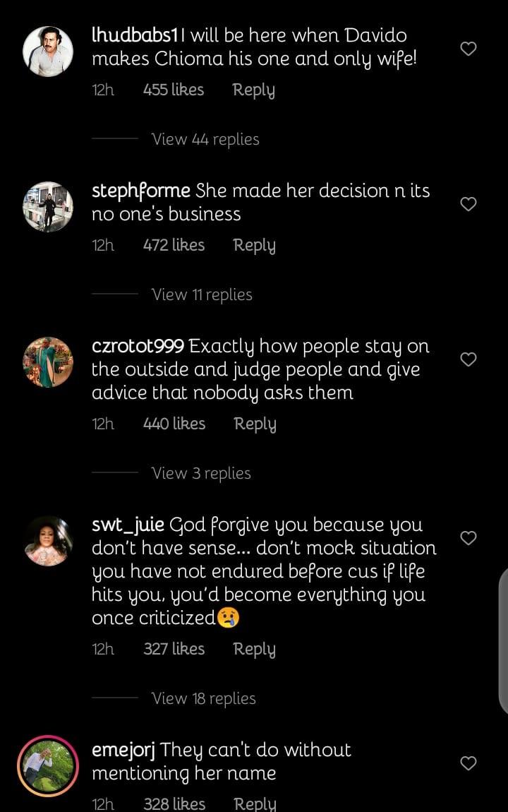Reply to lhudbabs1's comment
The height and width of the screenshot is (812, 508).
tap(253, 90)
